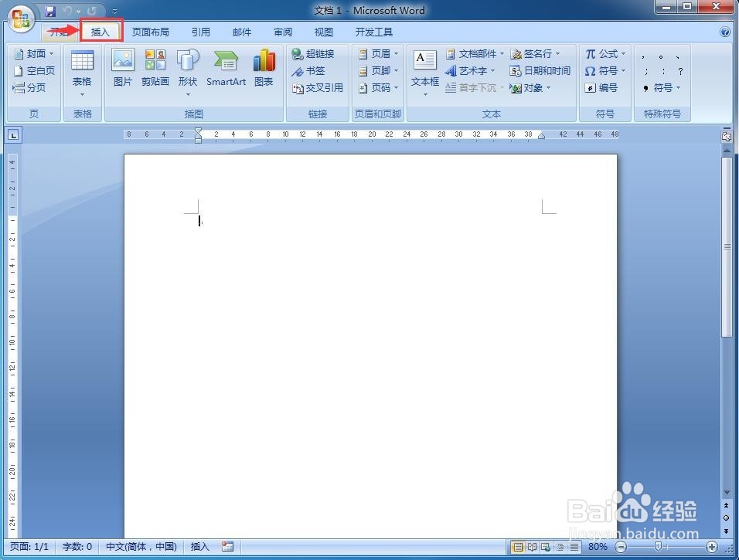Redo the last action
This screenshot has width=739, height=560.
tap(92, 11)
